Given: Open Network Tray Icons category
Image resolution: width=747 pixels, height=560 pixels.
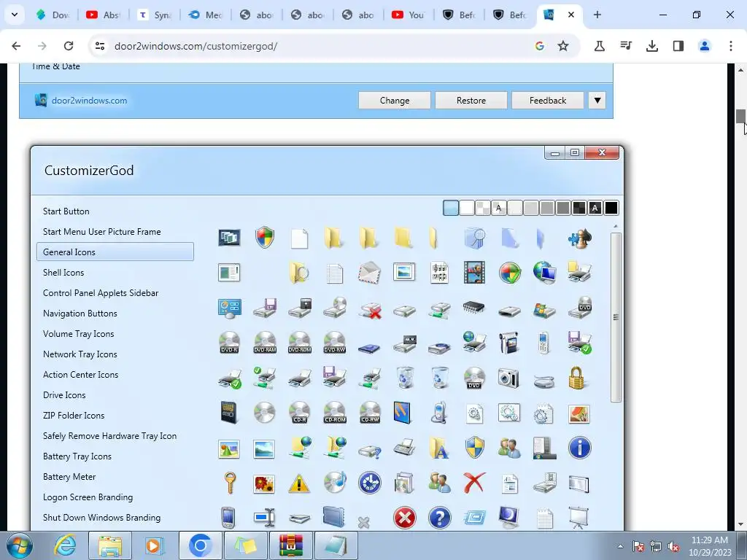Looking at the screenshot, I should (x=80, y=354).
